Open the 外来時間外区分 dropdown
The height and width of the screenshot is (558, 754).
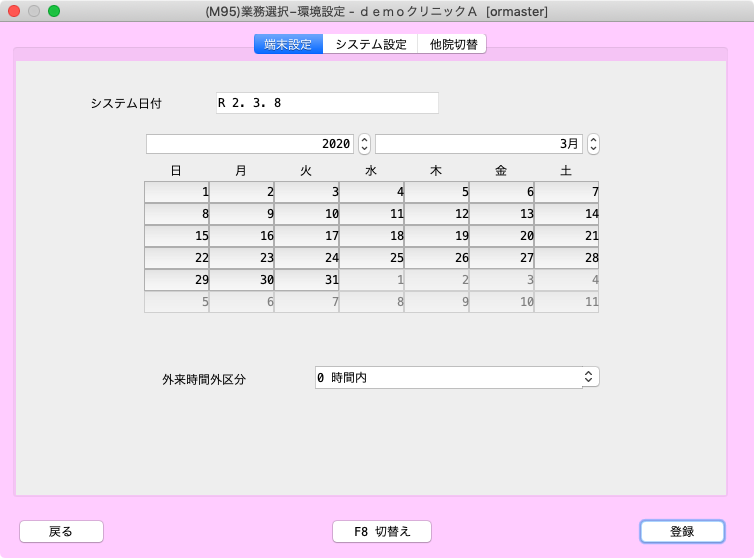[x=457, y=378]
